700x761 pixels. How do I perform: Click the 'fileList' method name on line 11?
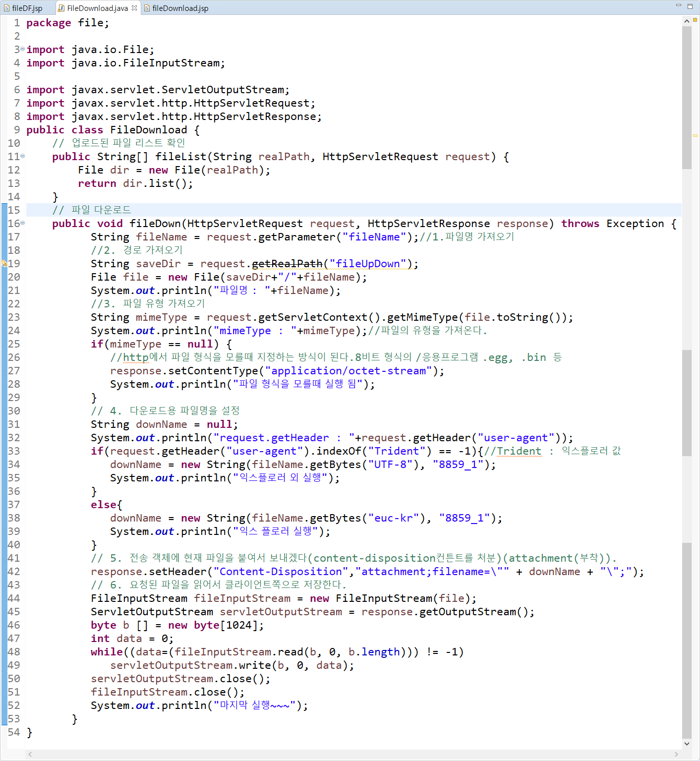click(181, 157)
